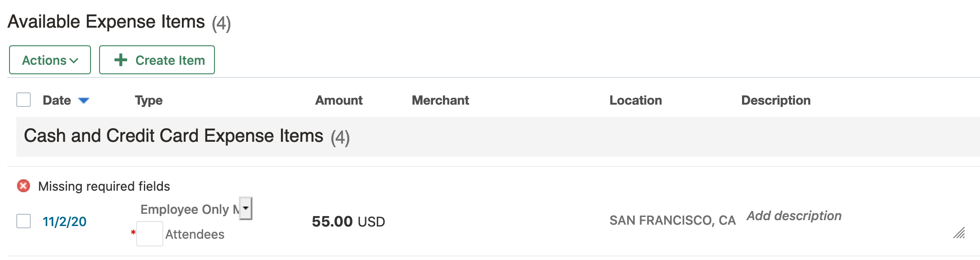The width and height of the screenshot is (980, 260).
Task: Sort by the Merchant column header
Action: coord(440,100)
